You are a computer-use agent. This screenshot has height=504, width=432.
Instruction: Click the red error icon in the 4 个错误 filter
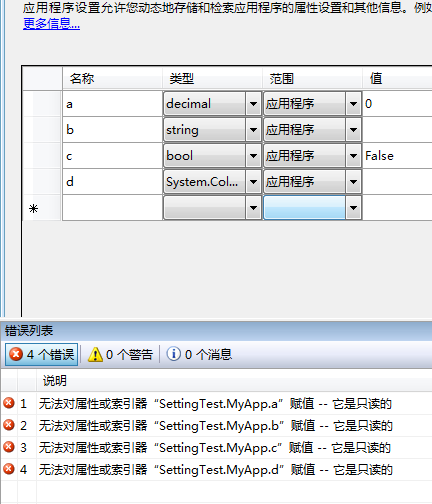16,354
